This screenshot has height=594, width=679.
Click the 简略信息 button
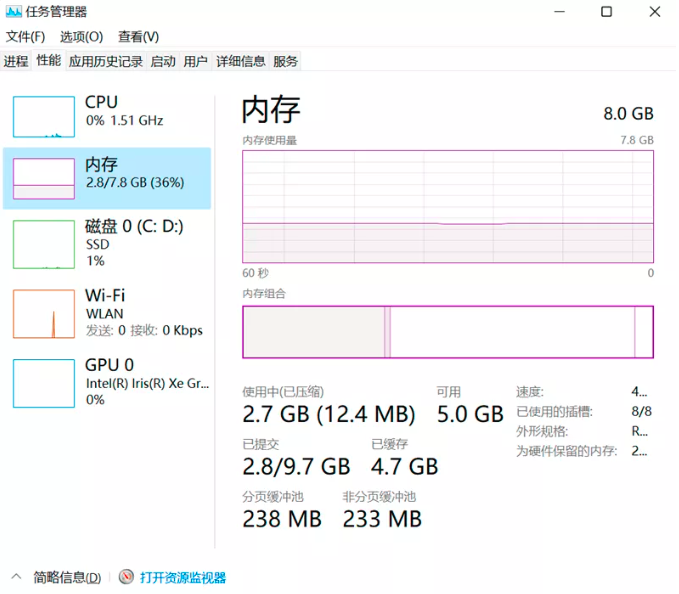coord(67,577)
